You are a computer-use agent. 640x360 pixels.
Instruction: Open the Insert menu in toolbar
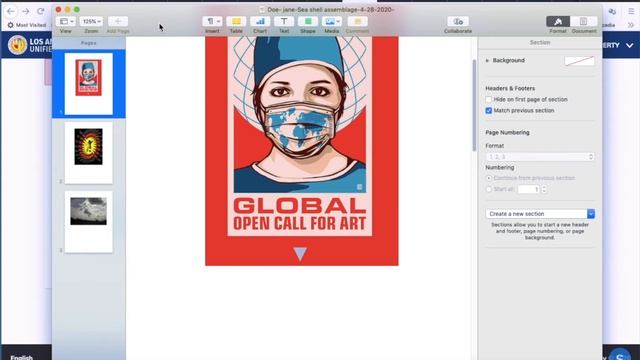(x=212, y=22)
